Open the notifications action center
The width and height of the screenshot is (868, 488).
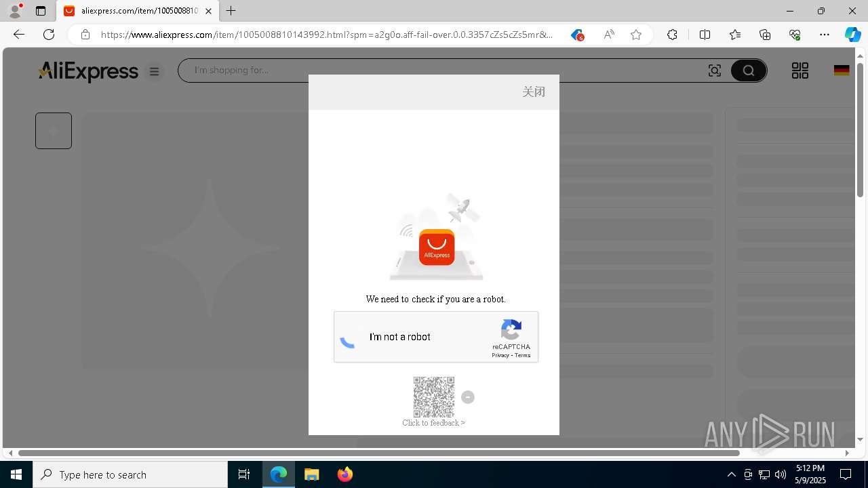click(846, 474)
